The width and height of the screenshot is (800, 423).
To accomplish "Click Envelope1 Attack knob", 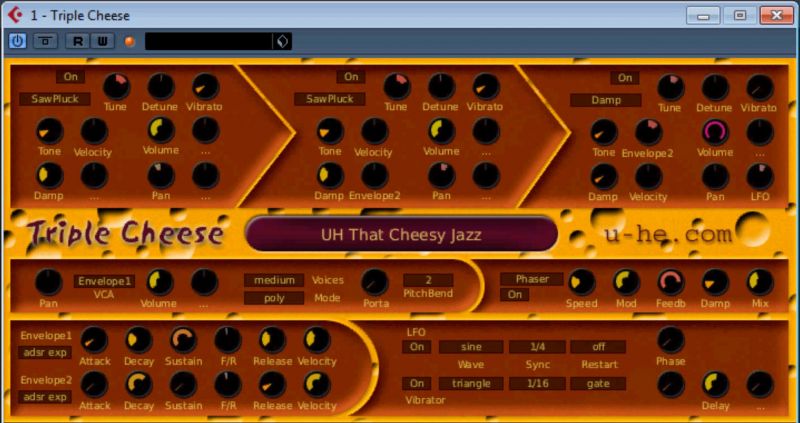I will tap(94, 340).
